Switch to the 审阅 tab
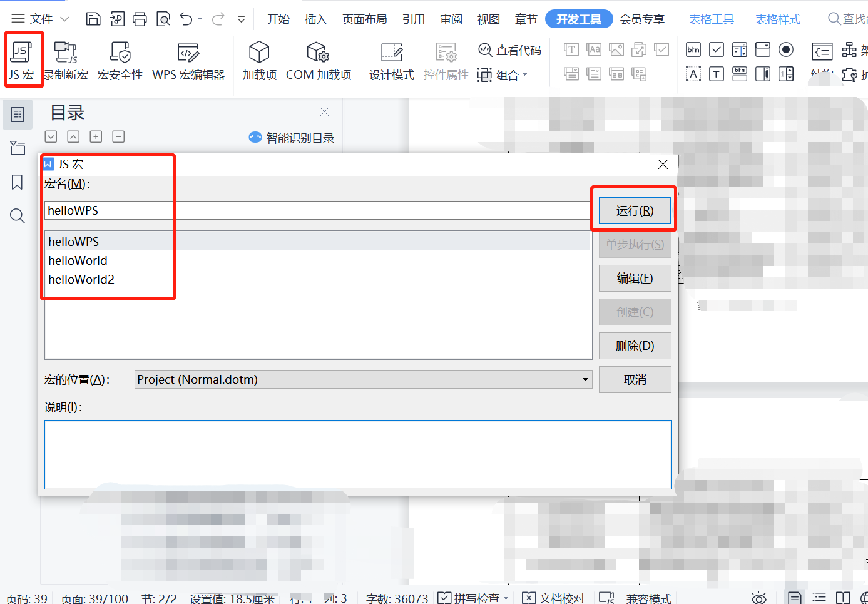The height and width of the screenshot is (604, 868). pyautogui.click(x=451, y=19)
